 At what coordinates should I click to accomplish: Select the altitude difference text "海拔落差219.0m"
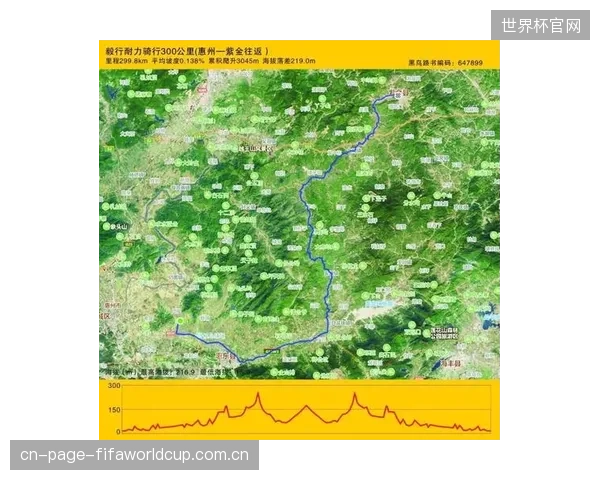click(x=289, y=61)
